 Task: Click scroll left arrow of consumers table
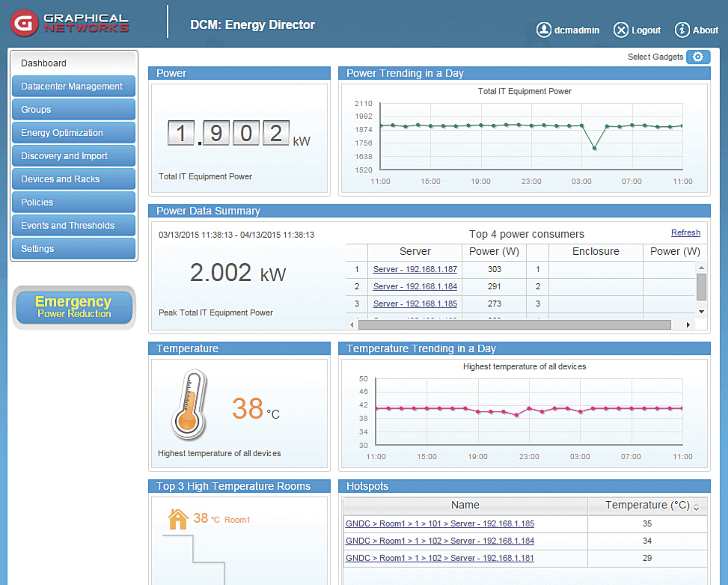[x=352, y=325]
